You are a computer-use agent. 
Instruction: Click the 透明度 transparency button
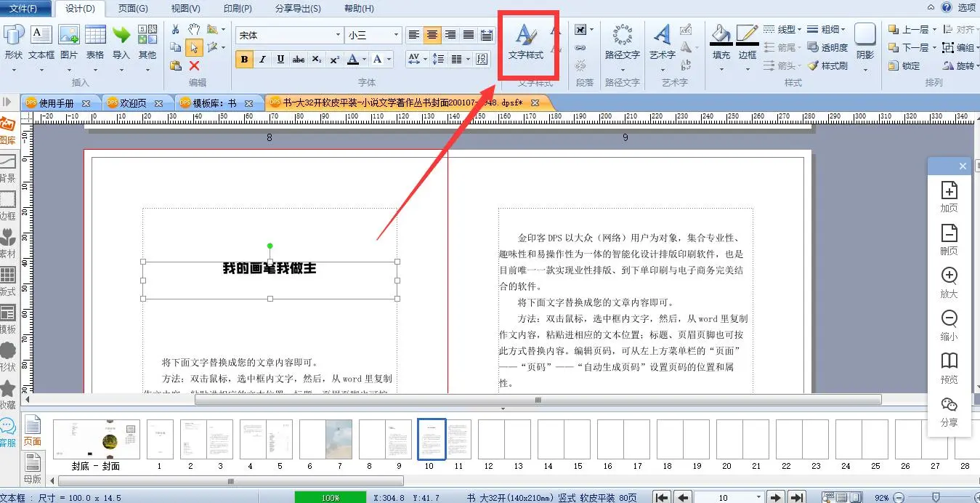827,47
